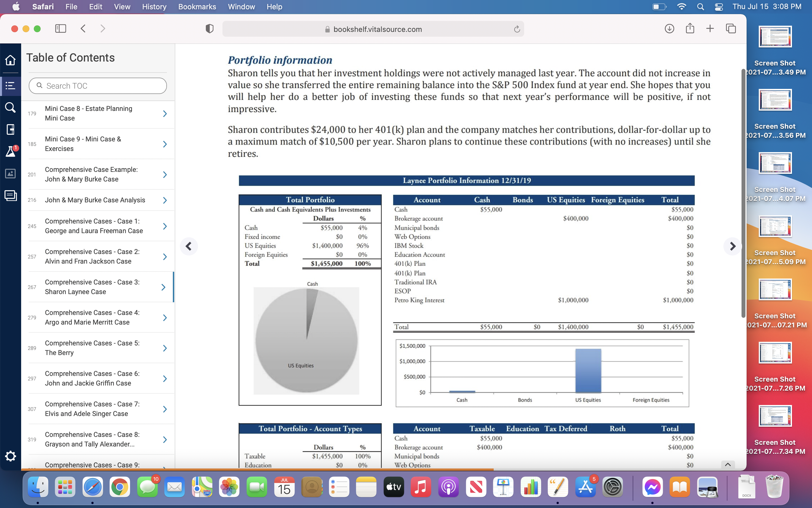
Task: Go forward with Safari forward arrow
Action: tap(103, 29)
